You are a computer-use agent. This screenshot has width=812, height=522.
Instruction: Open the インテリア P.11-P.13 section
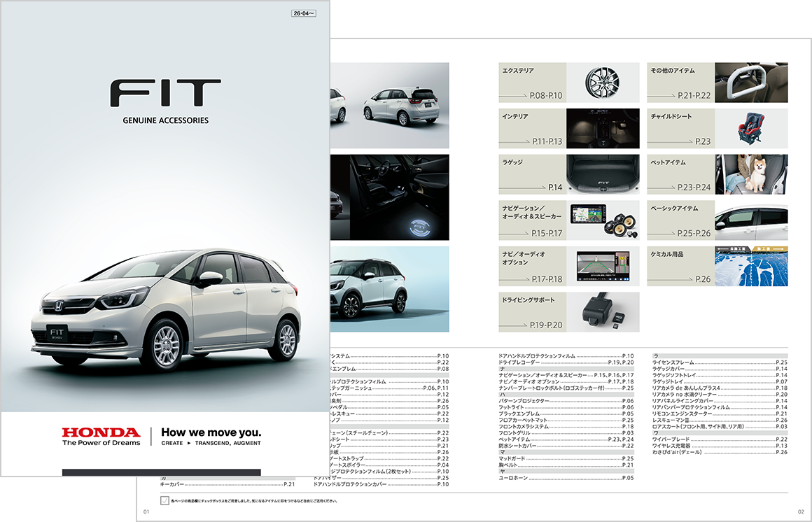pyautogui.click(x=532, y=129)
